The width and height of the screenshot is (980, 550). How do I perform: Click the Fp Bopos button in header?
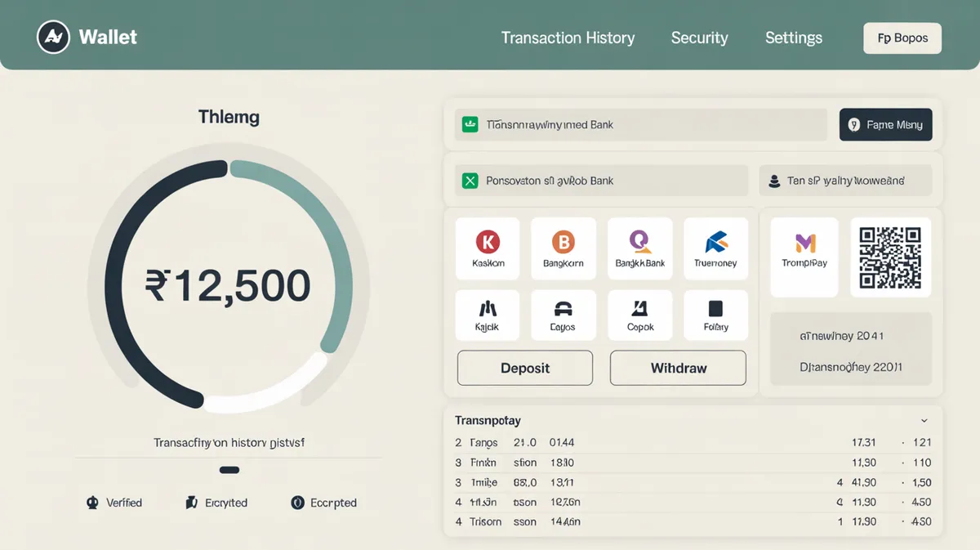coord(902,38)
